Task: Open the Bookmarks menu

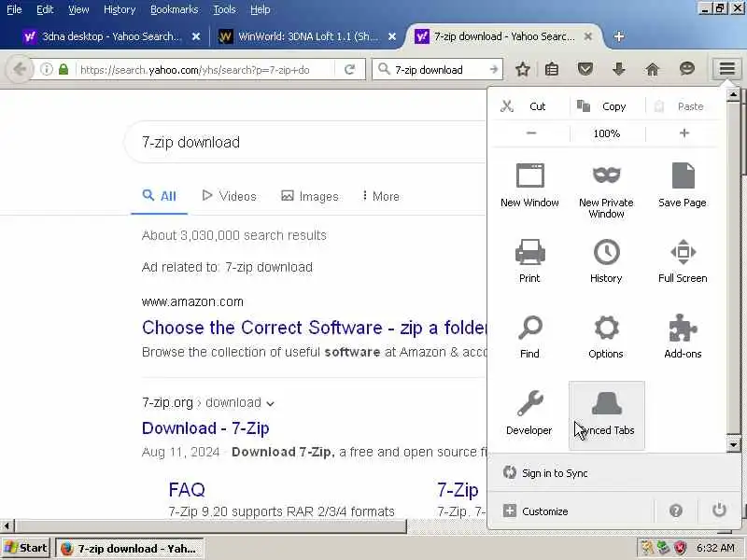Action: point(175,9)
